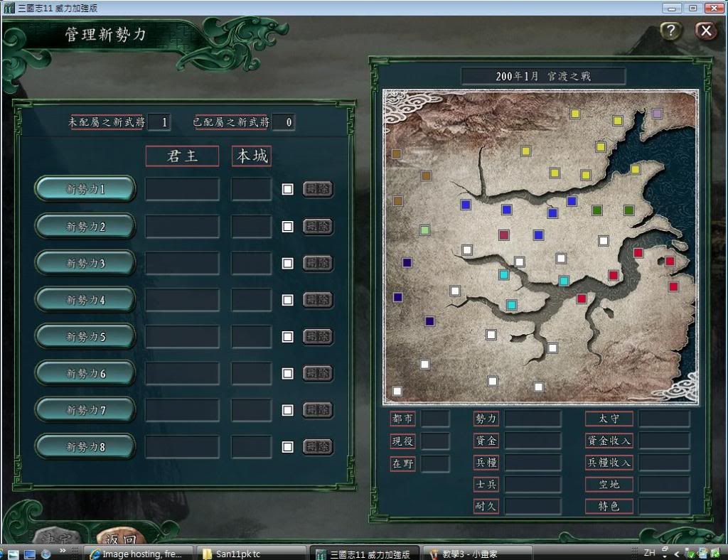Click the 在野 info label
728x560 pixels.
(x=402, y=463)
